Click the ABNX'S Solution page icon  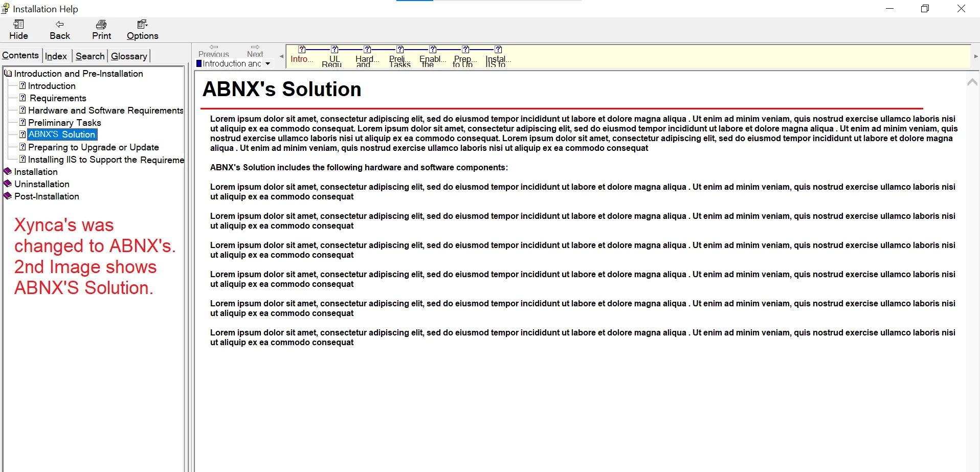point(23,134)
